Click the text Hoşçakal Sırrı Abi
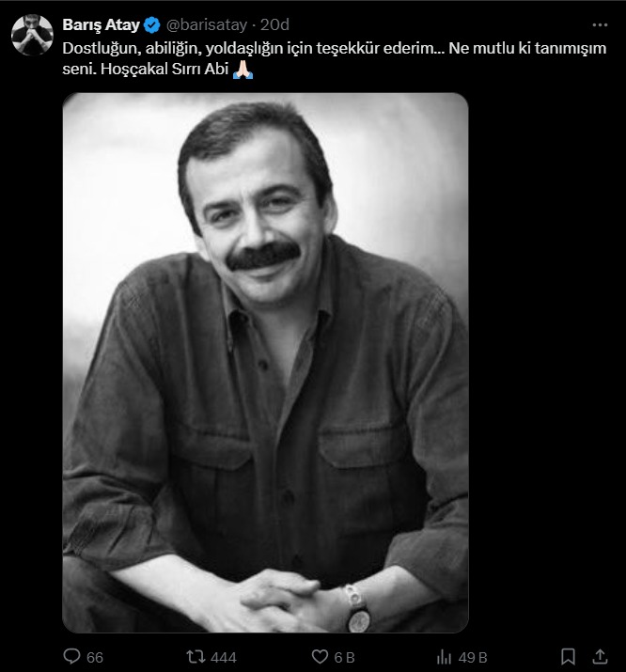The image size is (626, 672). click(x=164, y=70)
